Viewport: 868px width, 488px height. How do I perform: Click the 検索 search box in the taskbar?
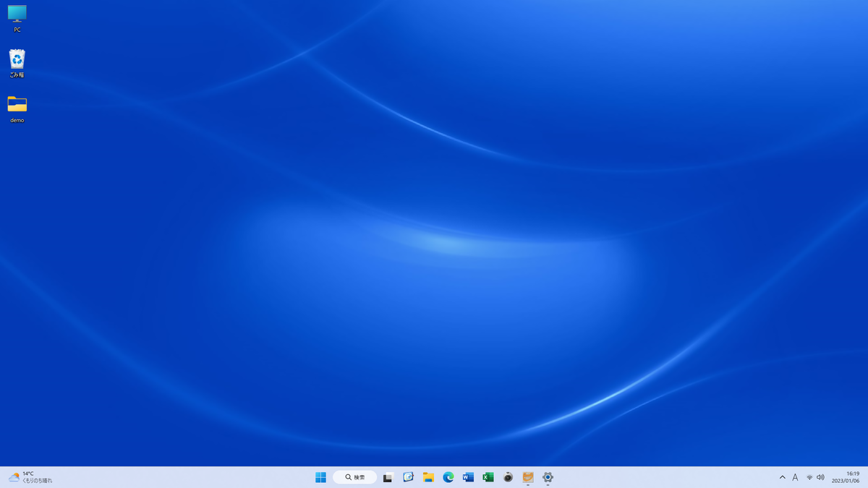[355, 477]
